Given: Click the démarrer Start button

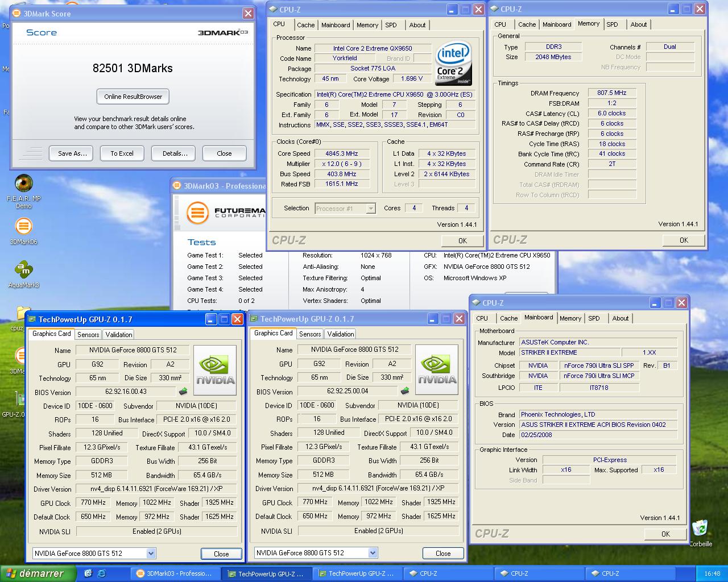Looking at the screenshot, I should coord(37,573).
